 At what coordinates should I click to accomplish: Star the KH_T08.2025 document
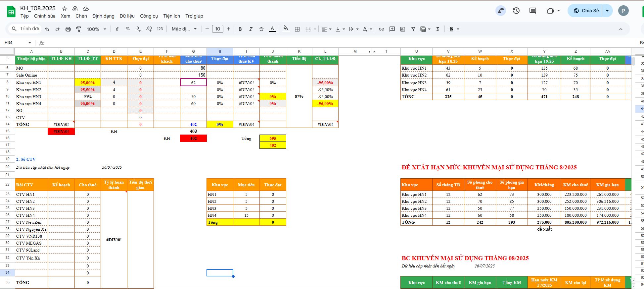pos(65,9)
